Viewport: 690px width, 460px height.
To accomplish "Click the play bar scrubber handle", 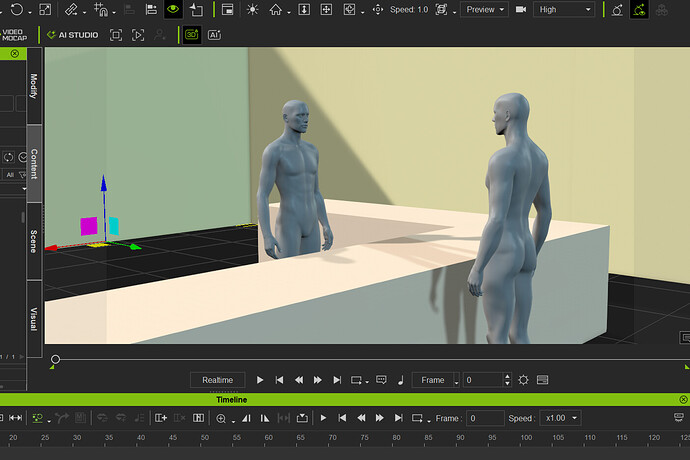I will pyautogui.click(x=55, y=359).
